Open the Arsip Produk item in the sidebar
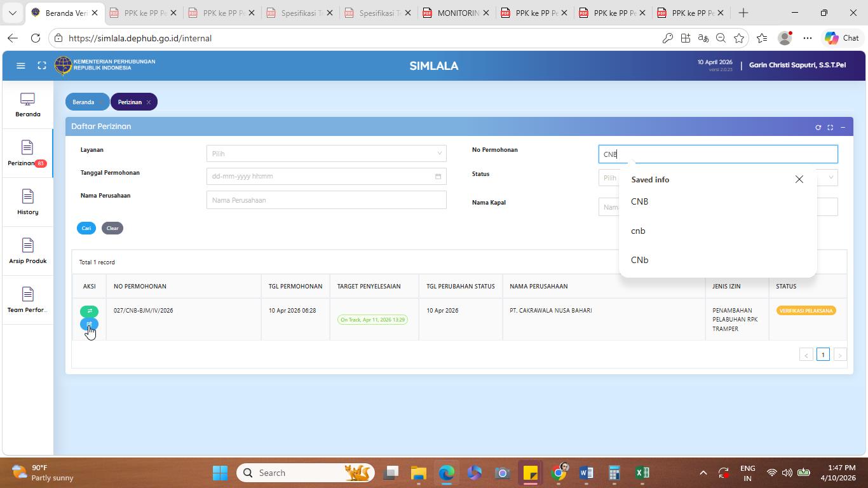Viewport: 868px width, 488px height. tap(27, 252)
